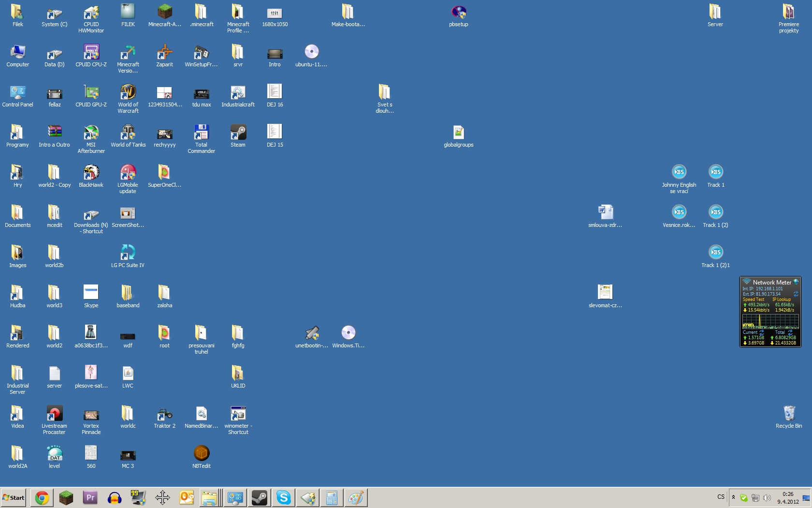
Task: Select the CPUID HWMonitor desktop shortcut
Action: (x=91, y=12)
